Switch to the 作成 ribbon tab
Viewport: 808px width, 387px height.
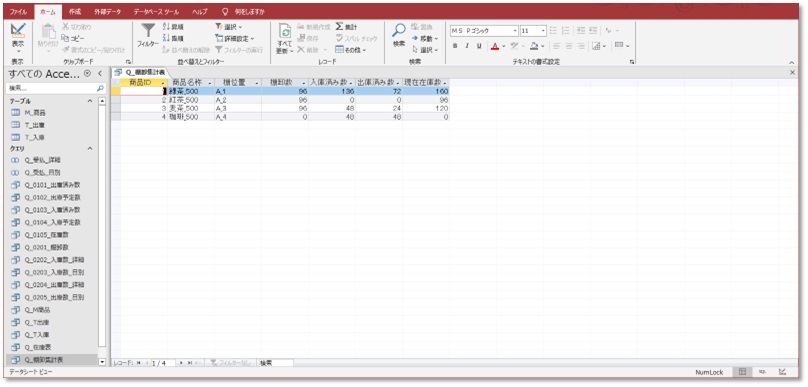(x=75, y=12)
